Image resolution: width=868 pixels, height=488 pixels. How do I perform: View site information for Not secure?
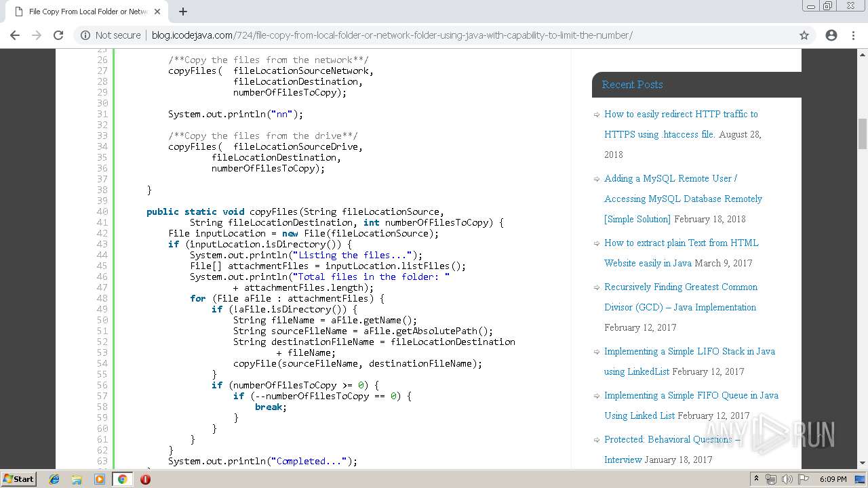pos(111,35)
